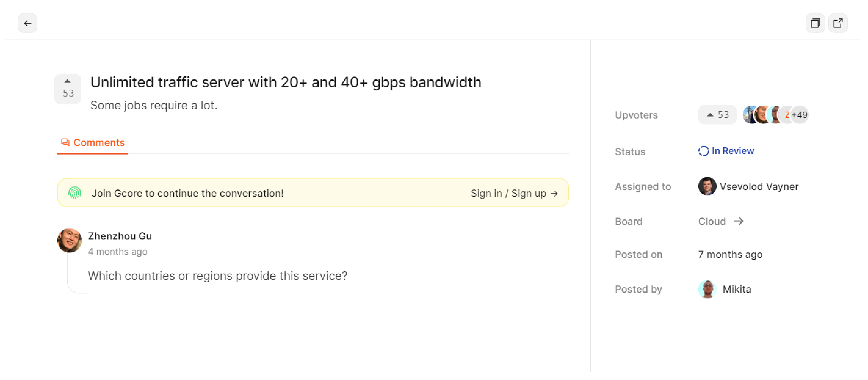
Task: Click Vsevolod Vayner's avatar
Action: pyautogui.click(x=707, y=187)
